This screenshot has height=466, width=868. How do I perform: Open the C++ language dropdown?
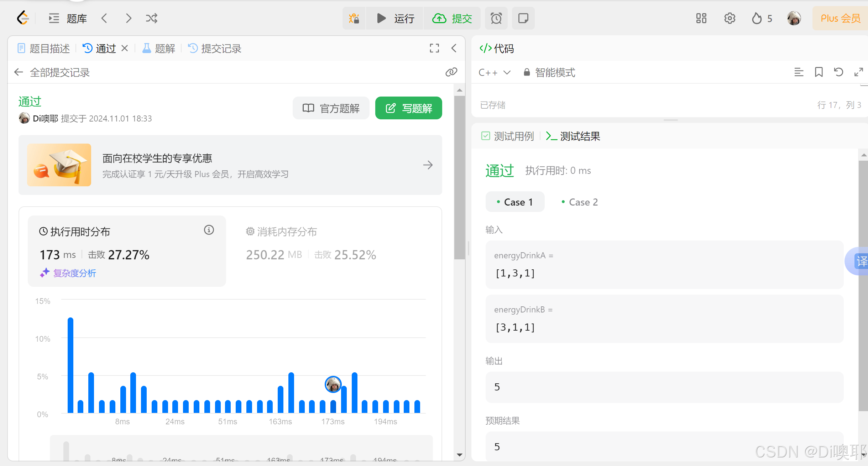coord(495,73)
